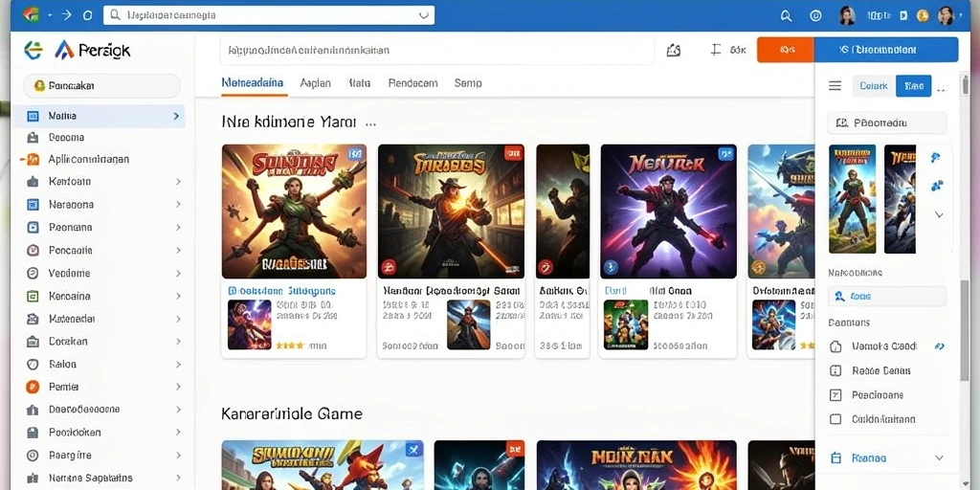Image resolution: width=980 pixels, height=490 pixels.
Task: Click the orange button in toolbar
Action: [x=786, y=50]
